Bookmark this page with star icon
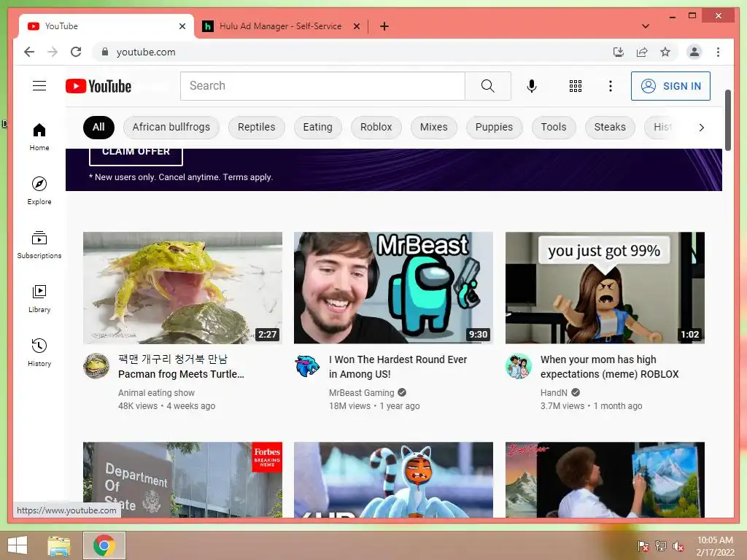 pos(665,52)
